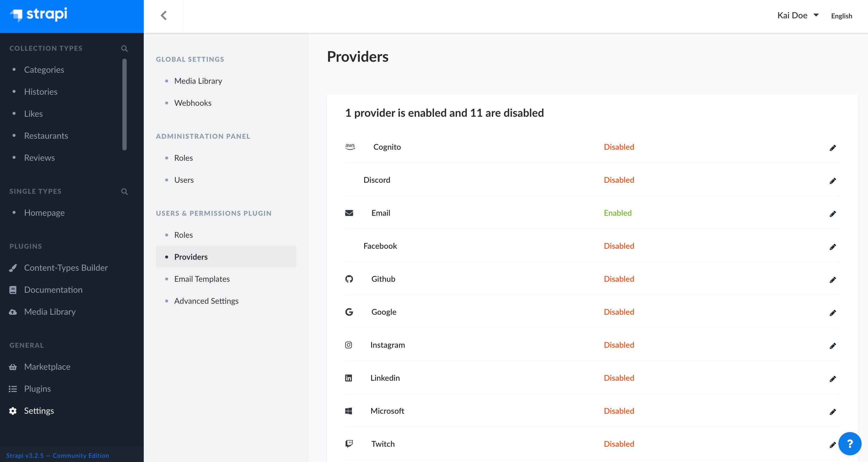Toggle the Github provider disabled status
Image resolution: width=868 pixels, height=462 pixels.
[x=832, y=279]
